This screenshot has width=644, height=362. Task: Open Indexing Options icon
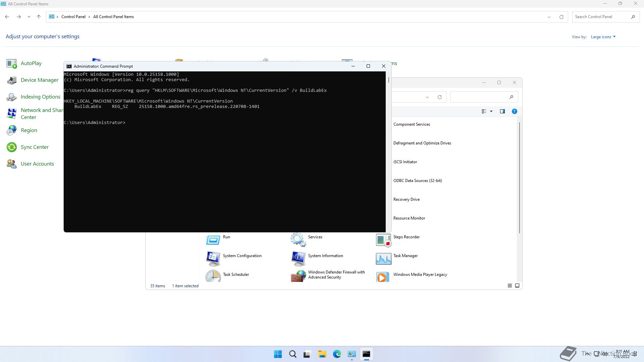coord(12,97)
